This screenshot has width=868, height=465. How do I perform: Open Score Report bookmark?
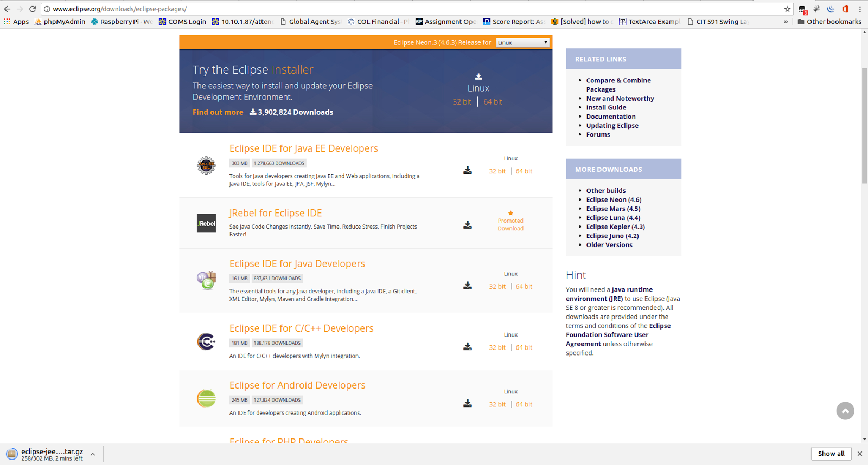tap(514, 22)
